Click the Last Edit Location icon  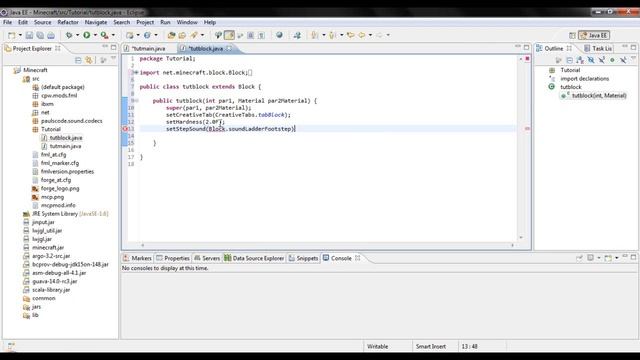click(x=350, y=36)
